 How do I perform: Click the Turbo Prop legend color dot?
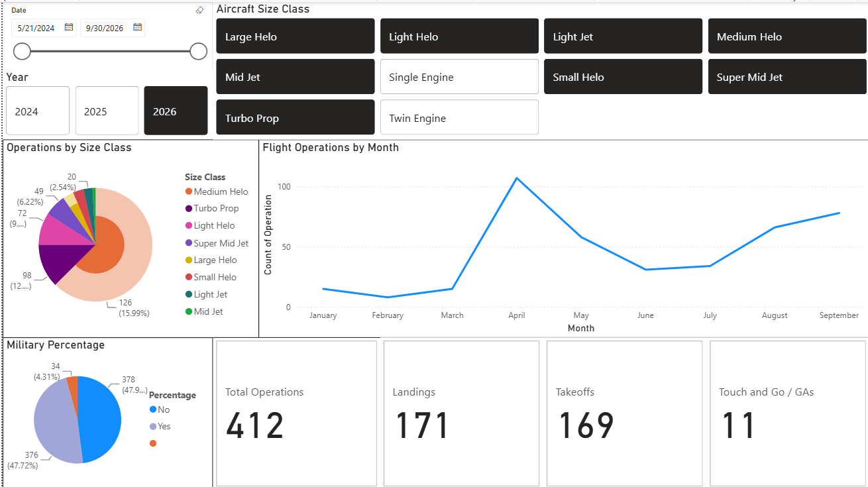[x=189, y=209]
